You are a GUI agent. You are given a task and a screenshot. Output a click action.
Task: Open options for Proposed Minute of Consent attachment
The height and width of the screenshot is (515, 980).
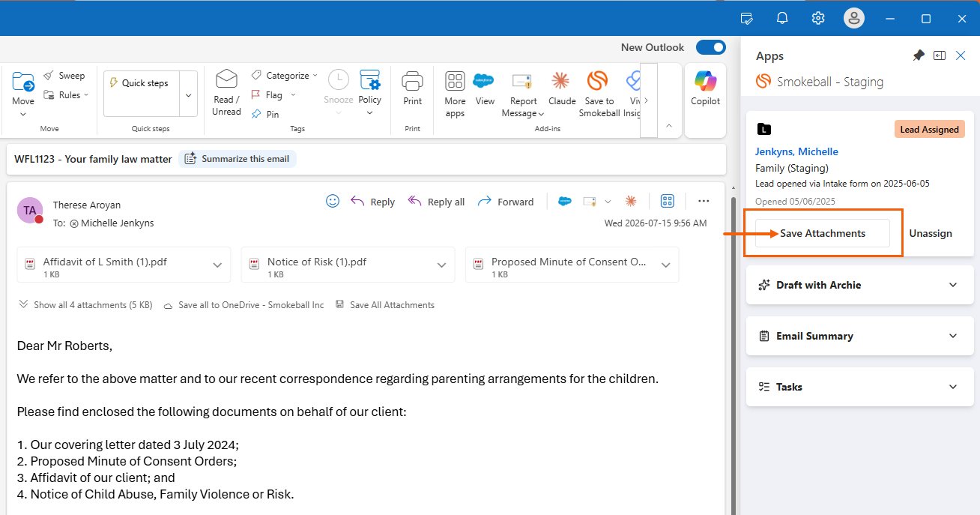pos(665,265)
